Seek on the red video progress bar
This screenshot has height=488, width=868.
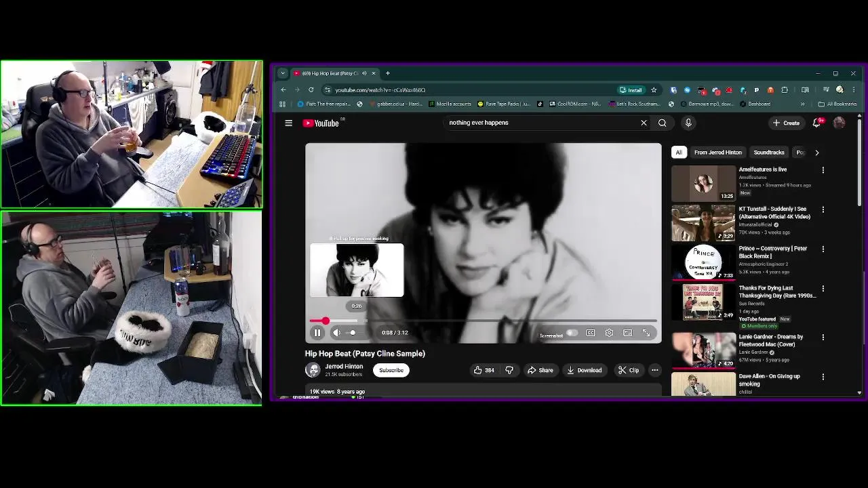483,321
